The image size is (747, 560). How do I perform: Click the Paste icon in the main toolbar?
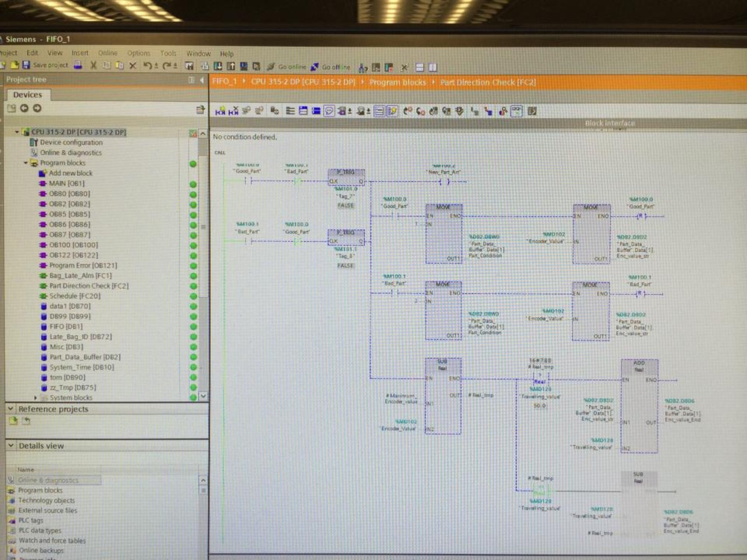pyautogui.click(x=120, y=66)
